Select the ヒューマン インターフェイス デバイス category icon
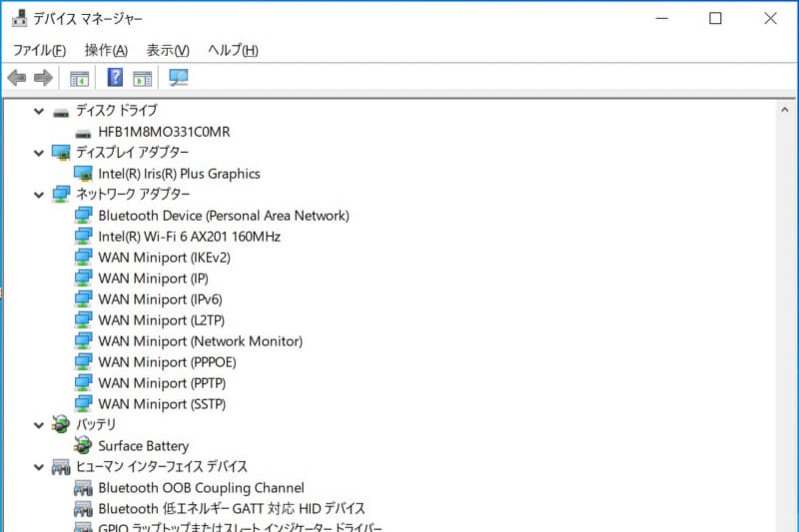 61,467
